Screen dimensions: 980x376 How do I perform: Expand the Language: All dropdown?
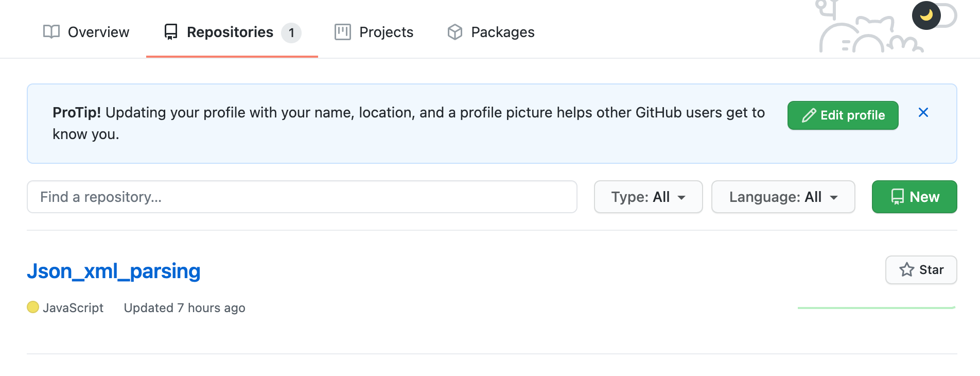tap(783, 197)
